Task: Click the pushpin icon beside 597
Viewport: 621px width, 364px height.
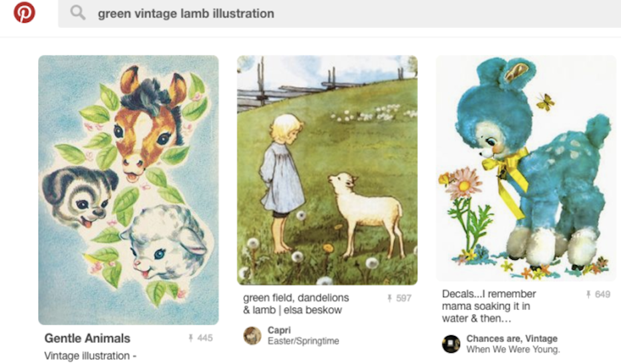Action: pyautogui.click(x=389, y=299)
